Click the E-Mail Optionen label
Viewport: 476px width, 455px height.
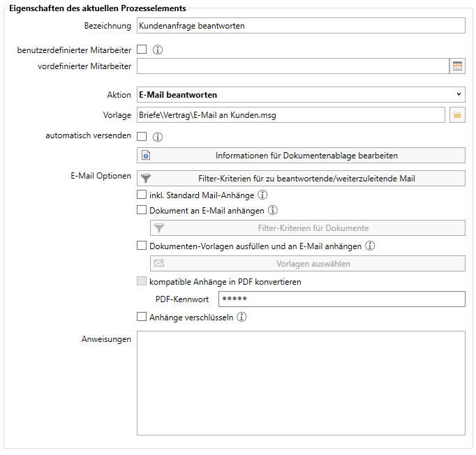[x=101, y=176]
